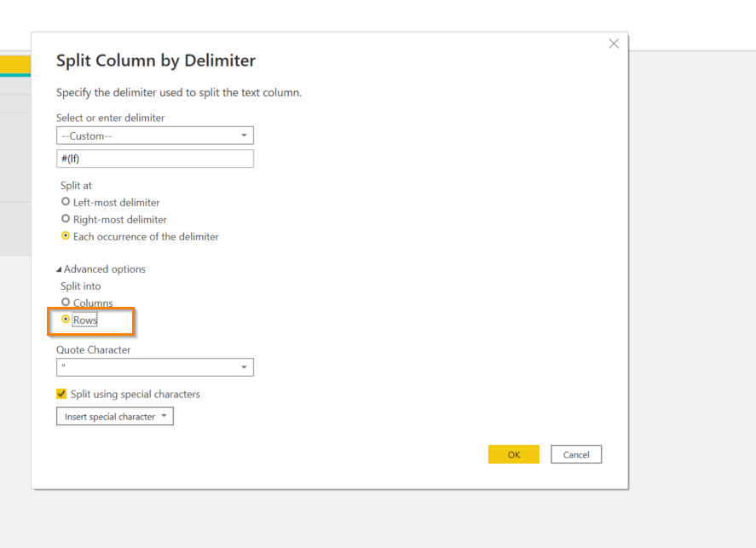This screenshot has width=756, height=548.
Task: Confirm with the OK button
Action: tap(513, 454)
